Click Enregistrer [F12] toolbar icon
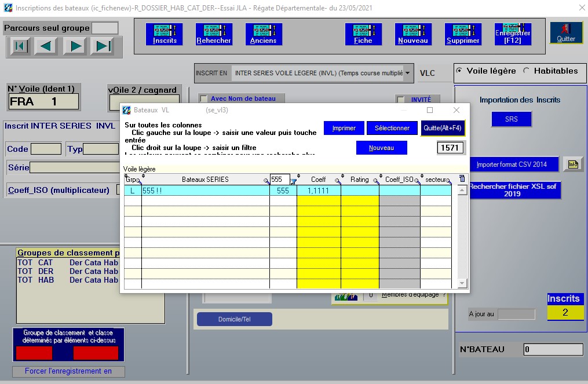 (513, 34)
